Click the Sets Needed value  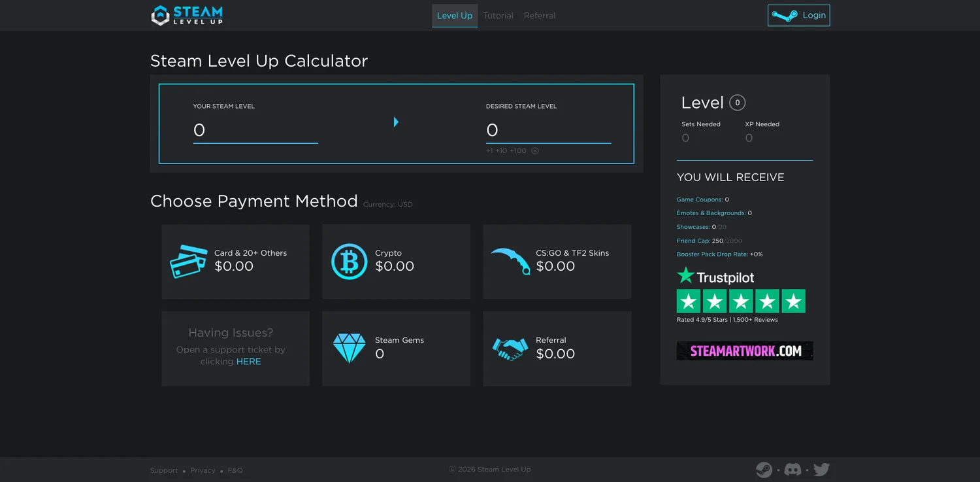pyautogui.click(x=685, y=138)
